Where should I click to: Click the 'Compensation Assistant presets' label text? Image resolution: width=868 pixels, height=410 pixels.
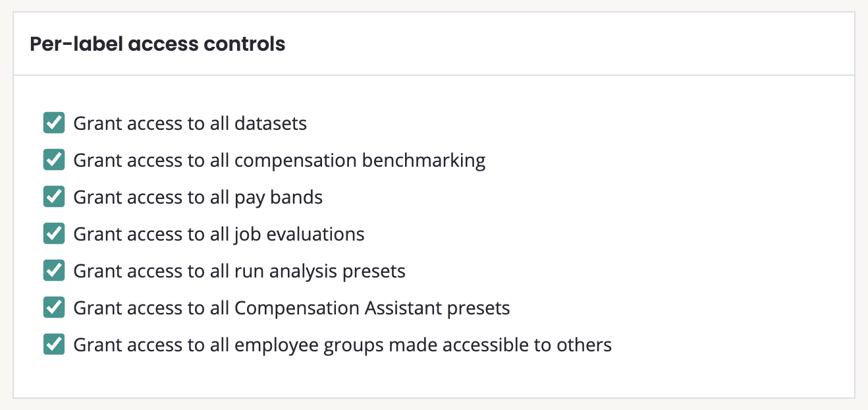371,308
